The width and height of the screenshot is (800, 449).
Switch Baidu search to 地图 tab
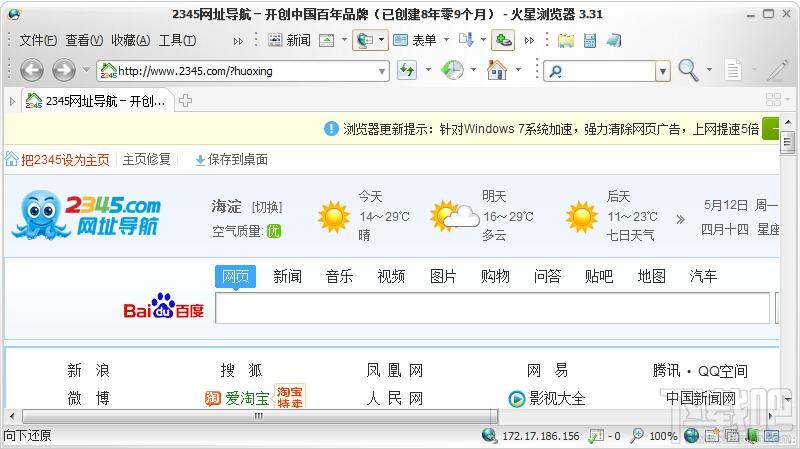click(652, 277)
